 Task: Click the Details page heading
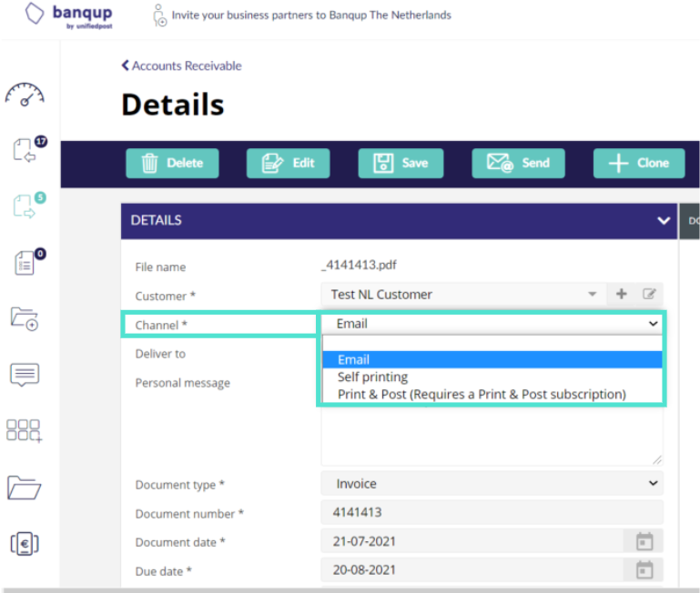173,105
